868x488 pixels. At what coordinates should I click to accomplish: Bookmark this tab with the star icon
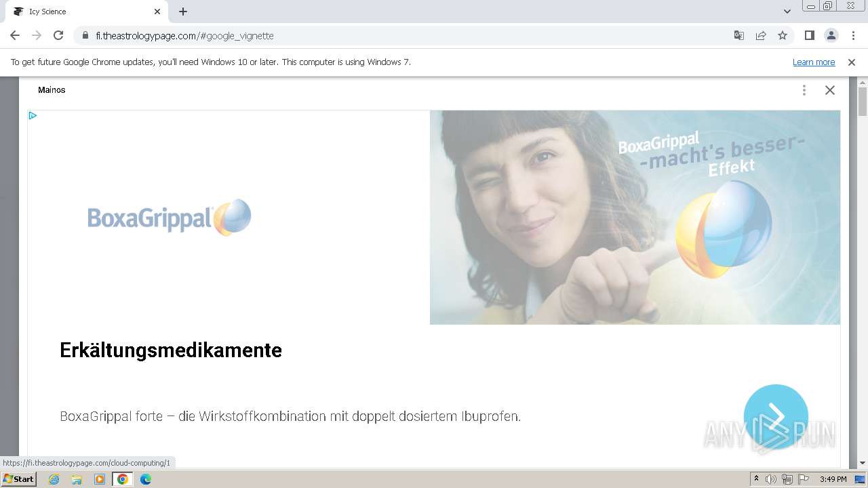tap(783, 35)
